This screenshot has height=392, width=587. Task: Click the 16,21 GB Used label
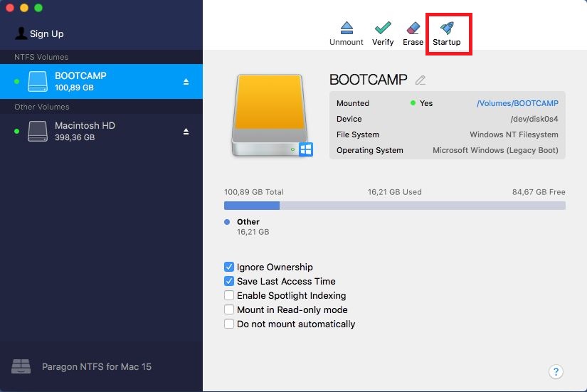(x=395, y=192)
